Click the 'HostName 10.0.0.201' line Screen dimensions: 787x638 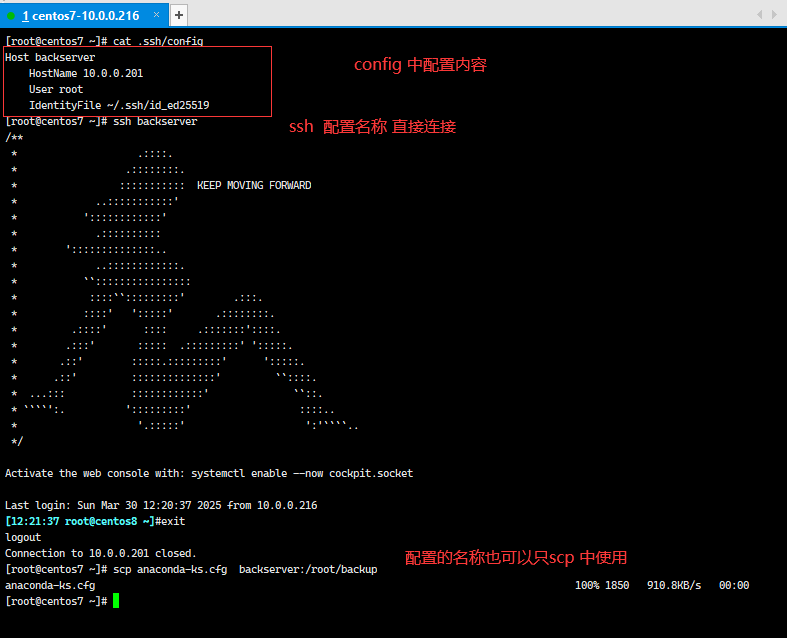(x=86, y=73)
